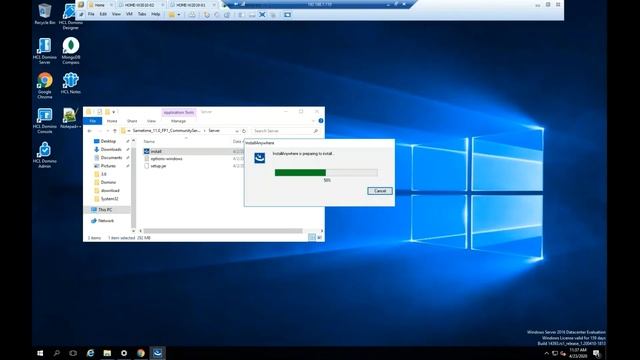Screen dimensions: 640x360
Task: Open the HCL Domino Server desktop icon
Action: tap(44, 51)
